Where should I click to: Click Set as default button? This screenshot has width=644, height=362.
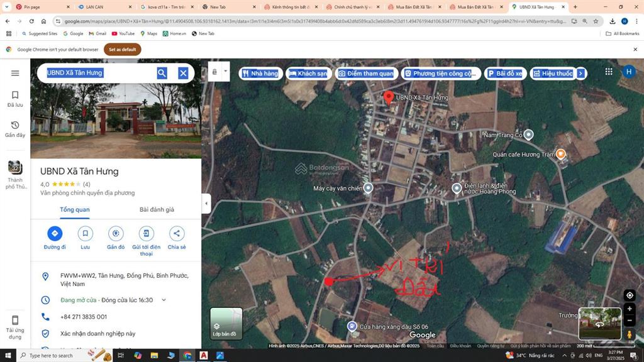pyautogui.click(x=122, y=49)
